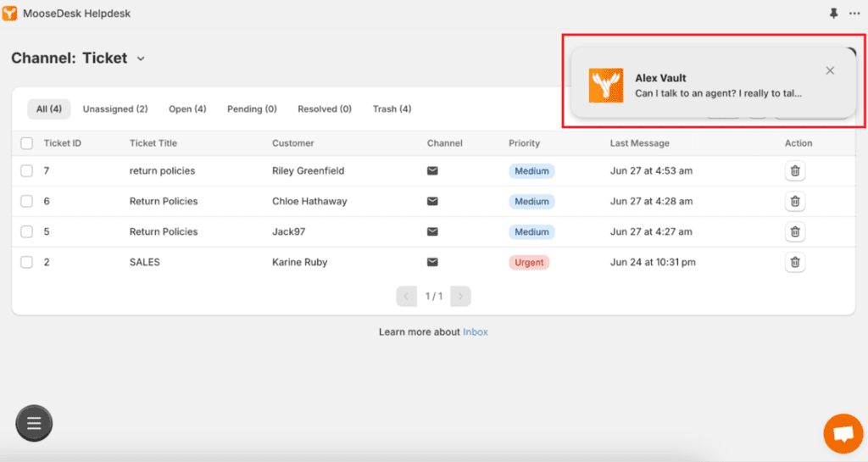Sort by the Last Message column header

(x=639, y=143)
